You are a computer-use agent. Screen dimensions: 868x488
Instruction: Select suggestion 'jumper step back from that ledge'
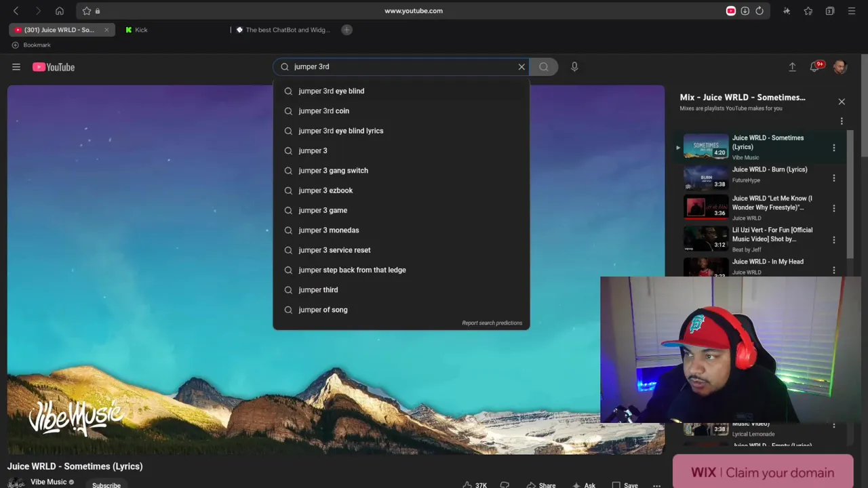(x=401, y=270)
